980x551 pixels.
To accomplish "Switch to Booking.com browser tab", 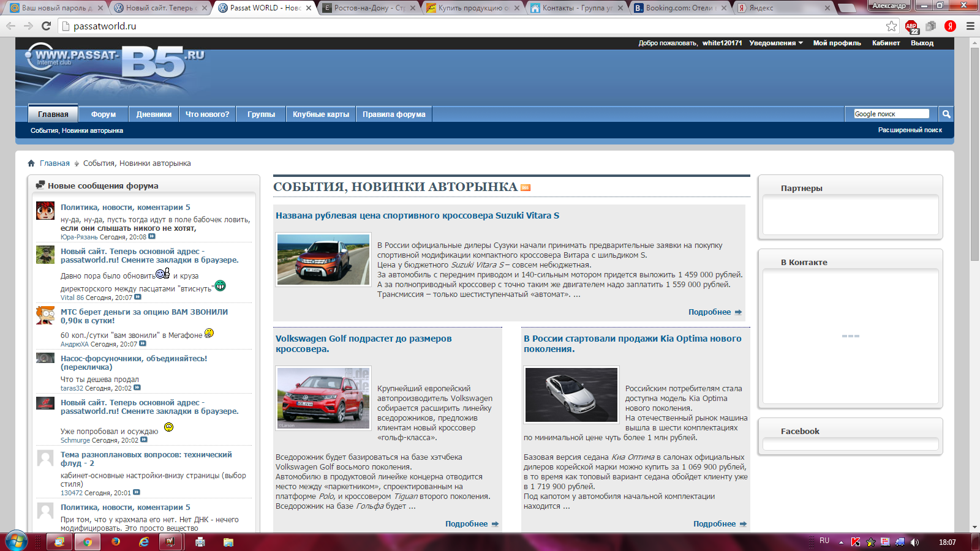I will [679, 8].
